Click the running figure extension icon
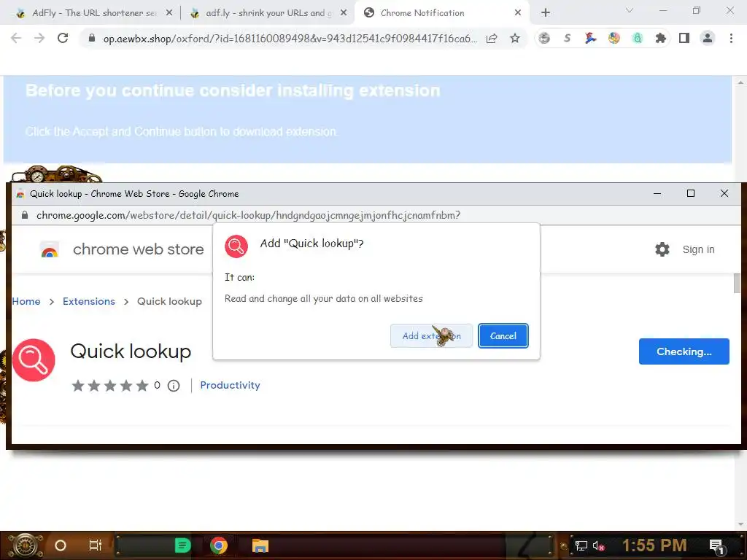This screenshot has height=560, width=747. pyautogui.click(x=591, y=38)
